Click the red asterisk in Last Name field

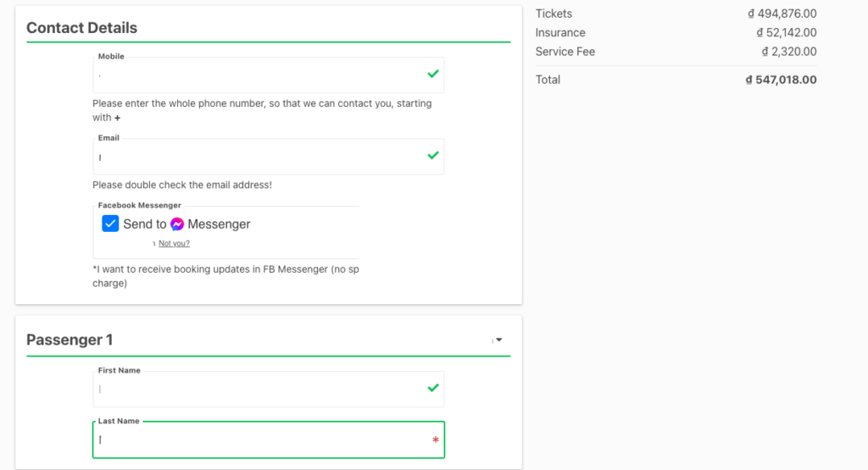coord(436,440)
